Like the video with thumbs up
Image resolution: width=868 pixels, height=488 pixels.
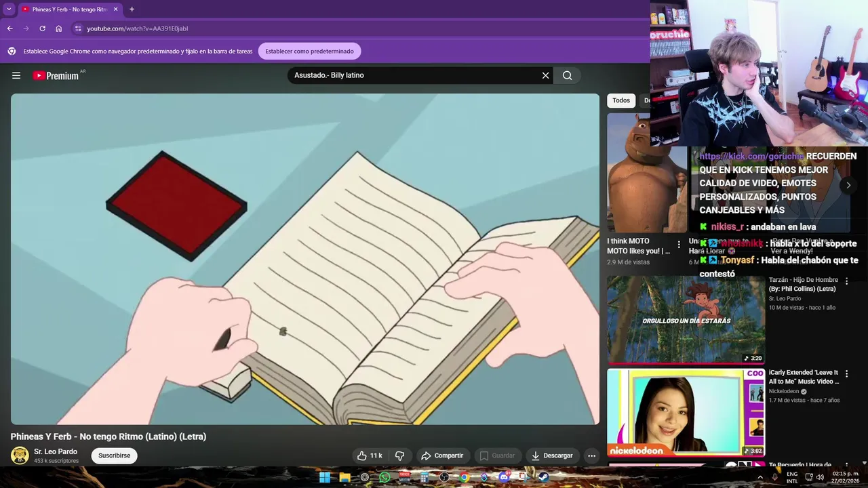click(x=370, y=455)
